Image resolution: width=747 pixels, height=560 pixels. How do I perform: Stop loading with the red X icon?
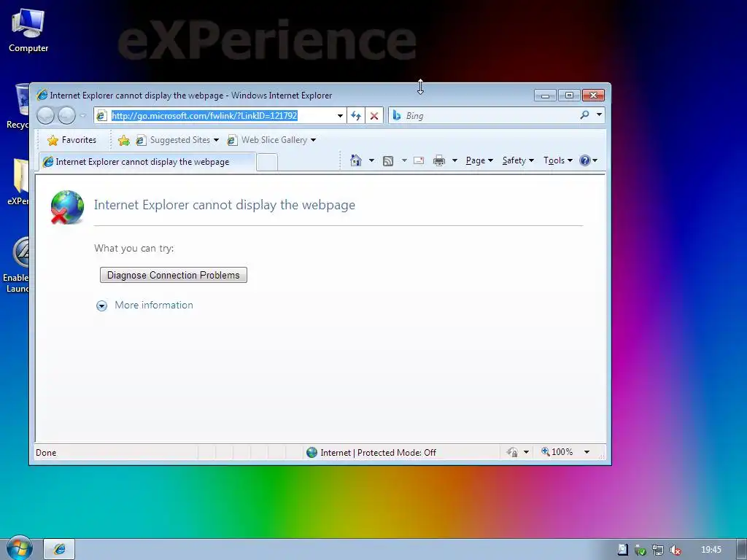point(374,116)
